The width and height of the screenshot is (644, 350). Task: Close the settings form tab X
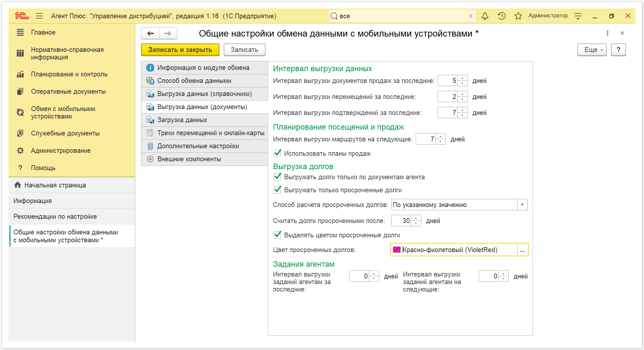click(x=622, y=33)
